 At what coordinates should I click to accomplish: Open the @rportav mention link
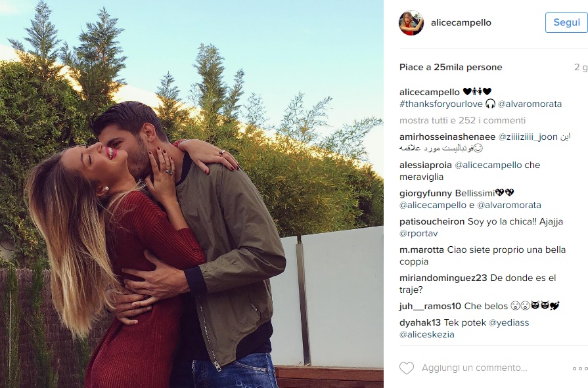[418, 233]
